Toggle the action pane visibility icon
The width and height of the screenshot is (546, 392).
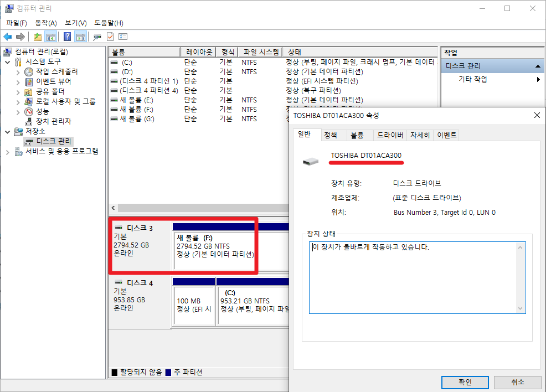[x=81, y=37]
